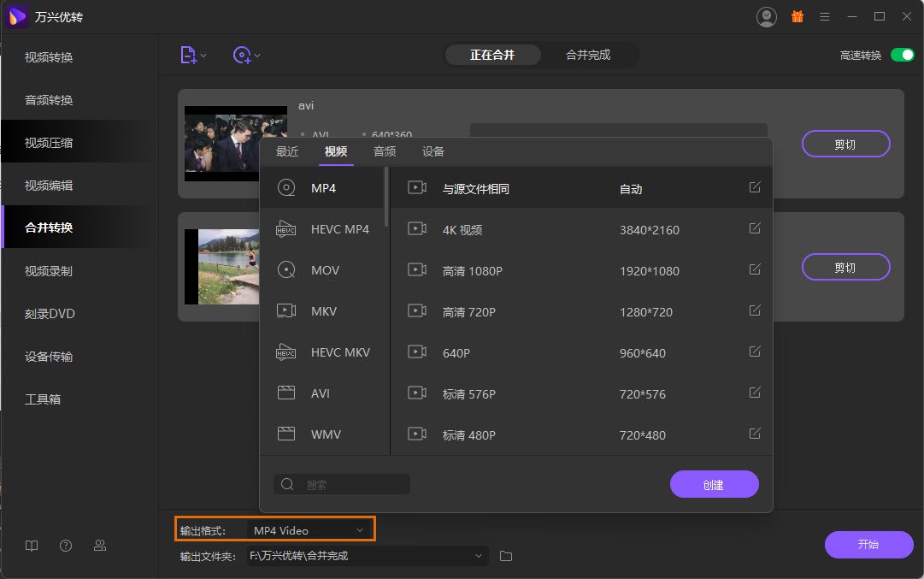This screenshot has height=579, width=924.
Task: Open the user guide book icon
Action: [x=32, y=546]
